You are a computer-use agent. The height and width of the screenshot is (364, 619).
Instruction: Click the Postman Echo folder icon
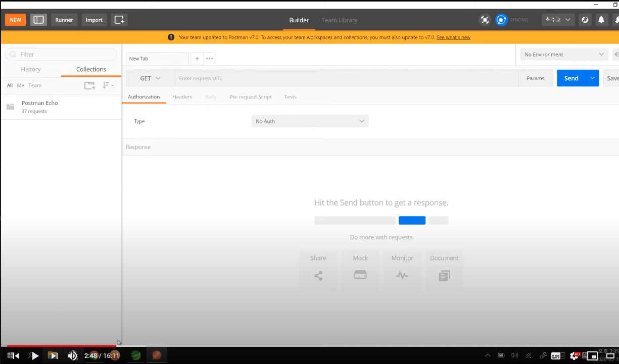tap(10, 107)
